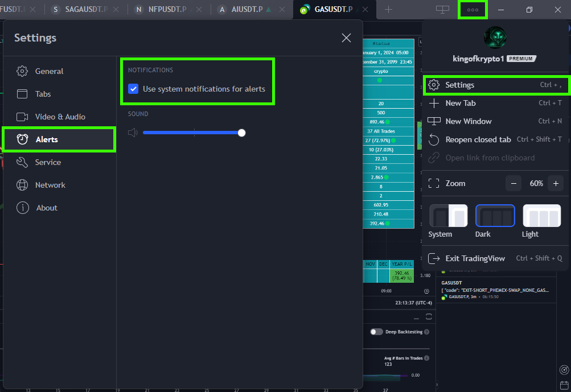Viewport: 571px width, 392px height.
Task: Click the speaker volume icon
Action: tap(133, 133)
